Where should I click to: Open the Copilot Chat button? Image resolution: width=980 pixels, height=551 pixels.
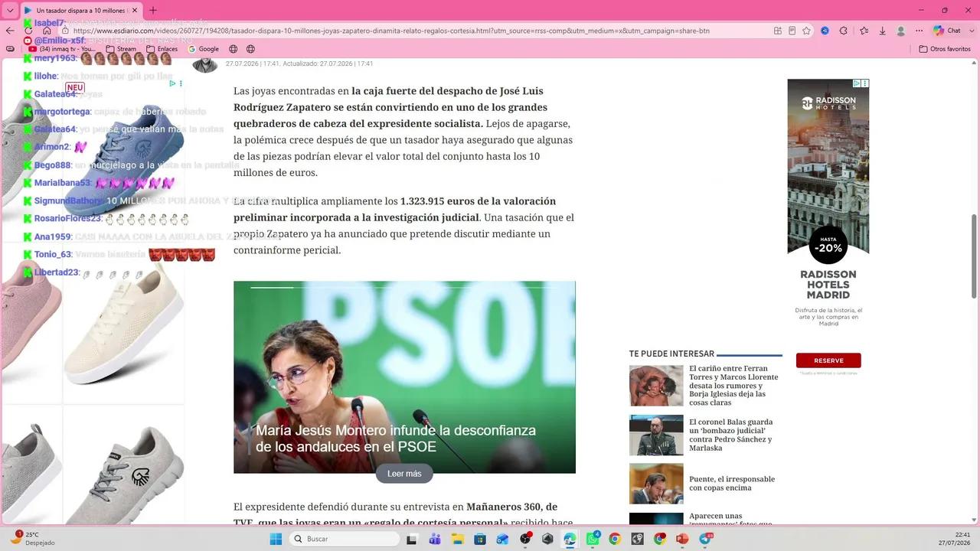coord(947,31)
